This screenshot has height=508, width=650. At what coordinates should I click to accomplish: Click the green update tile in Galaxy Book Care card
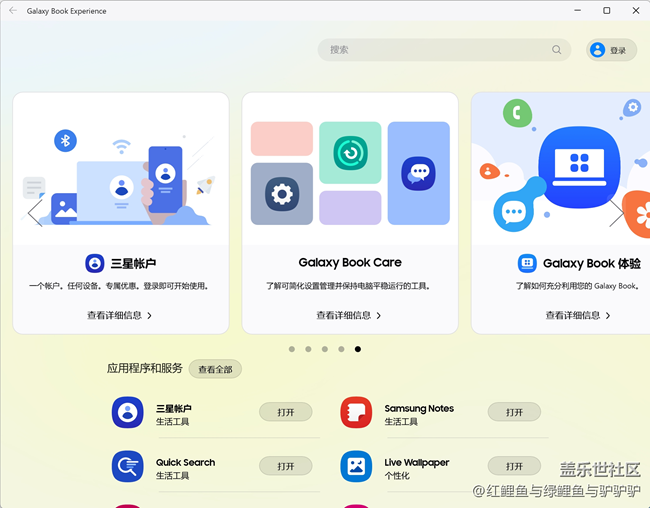click(350, 153)
